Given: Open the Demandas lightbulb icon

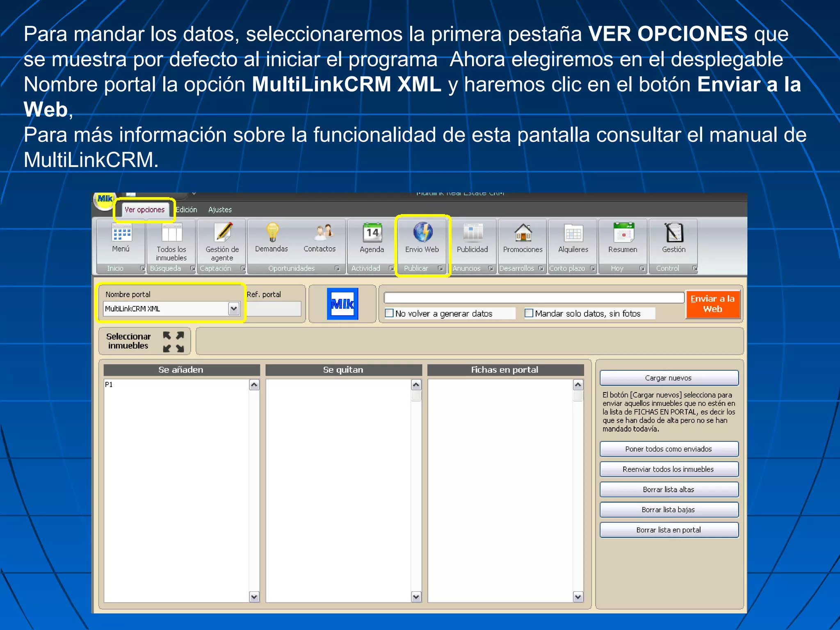Looking at the screenshot, I should (272, 233).
